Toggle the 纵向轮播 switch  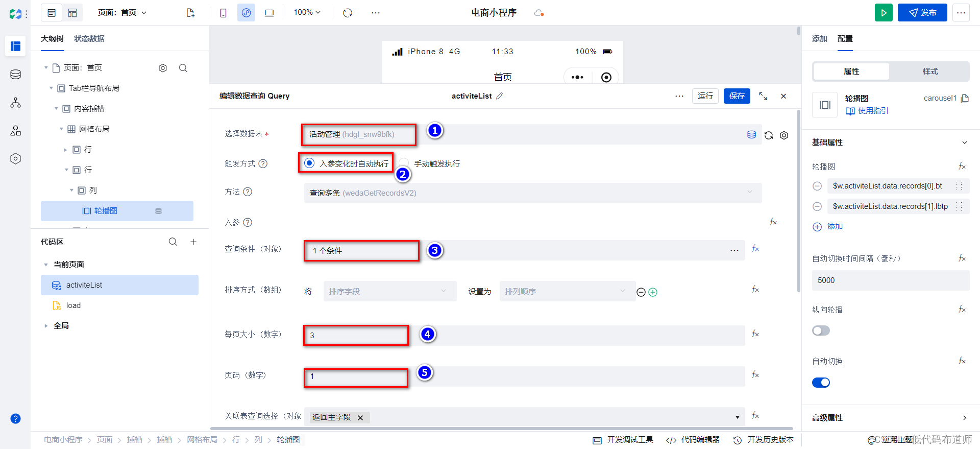[821, 331]
